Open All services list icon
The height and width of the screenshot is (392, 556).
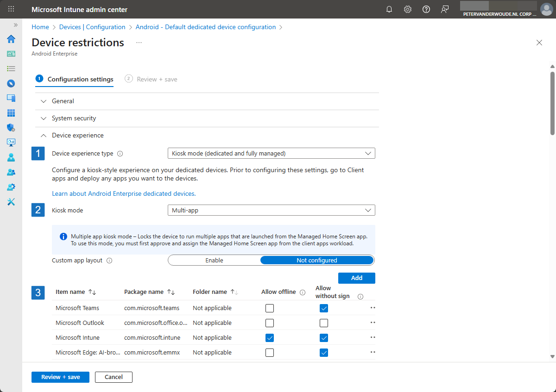[x=11, y=68]
